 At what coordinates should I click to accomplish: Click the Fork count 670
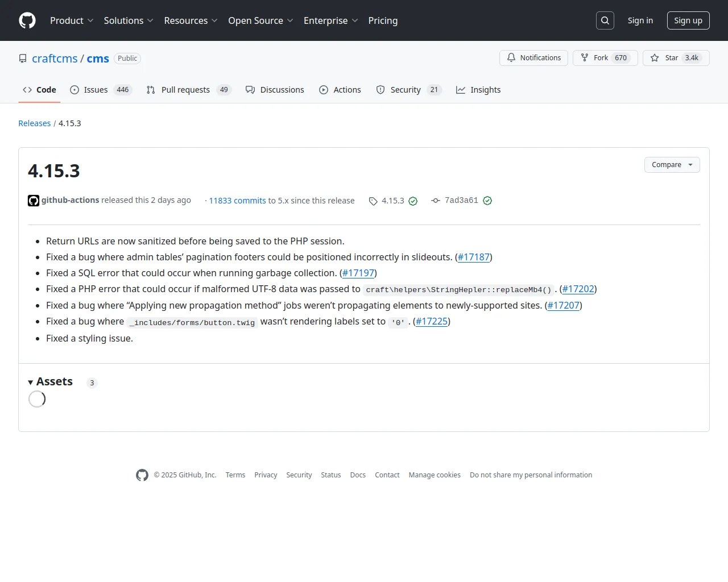pyautogui.click(x=621, y=58)
